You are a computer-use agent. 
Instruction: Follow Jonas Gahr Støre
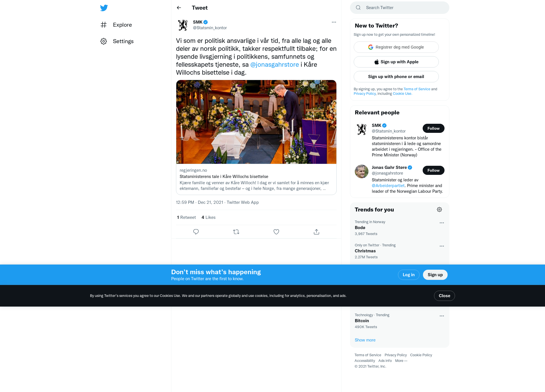click(433, 170)
